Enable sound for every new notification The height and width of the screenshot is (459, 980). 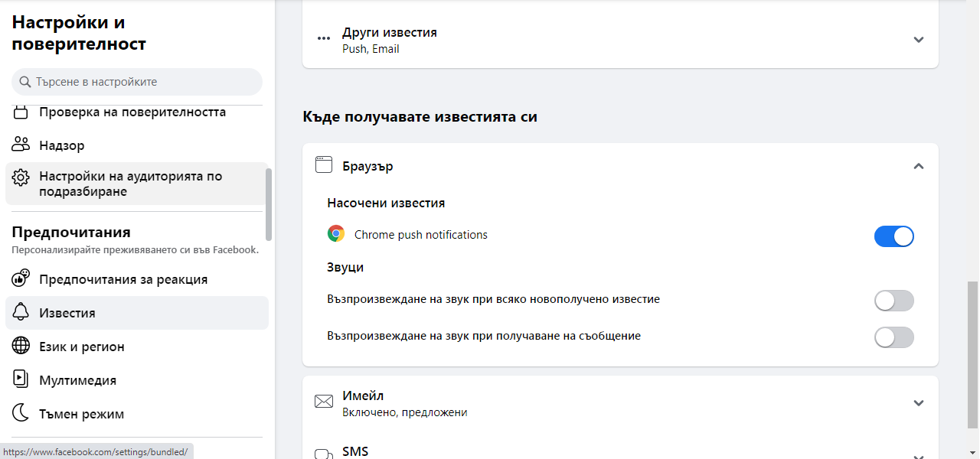tap(893, 301)
